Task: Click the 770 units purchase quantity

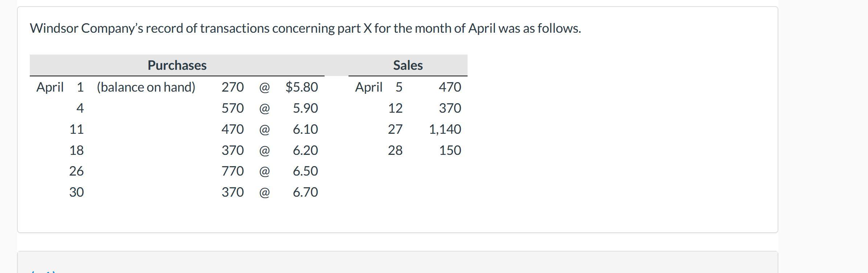Action: (232, 171)
